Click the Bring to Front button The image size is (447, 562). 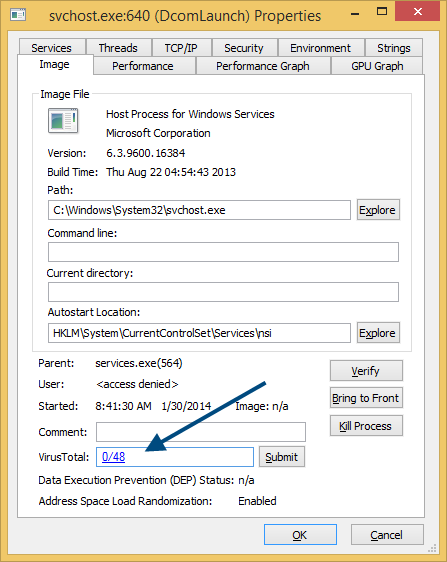click(x=366, y=398)
